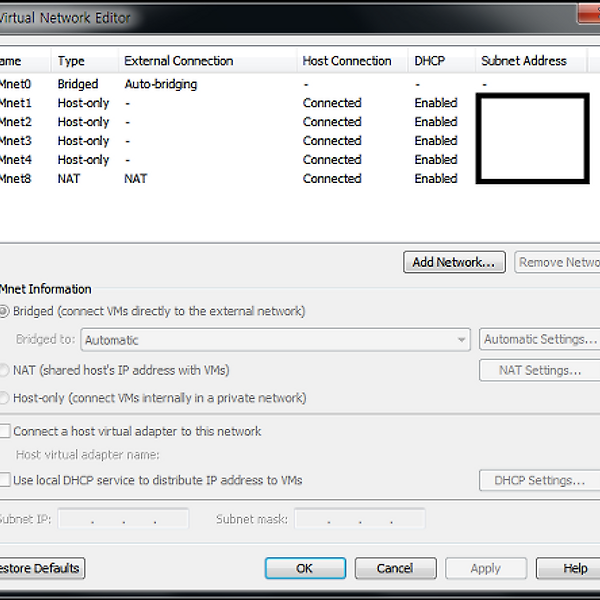600x600 pixels.
Task: Click Restore Defaults button
Action: click(x=40, y=568)
